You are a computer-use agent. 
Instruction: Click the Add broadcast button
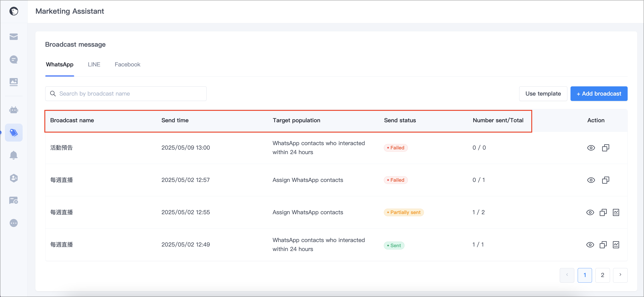tap(599, 94)
